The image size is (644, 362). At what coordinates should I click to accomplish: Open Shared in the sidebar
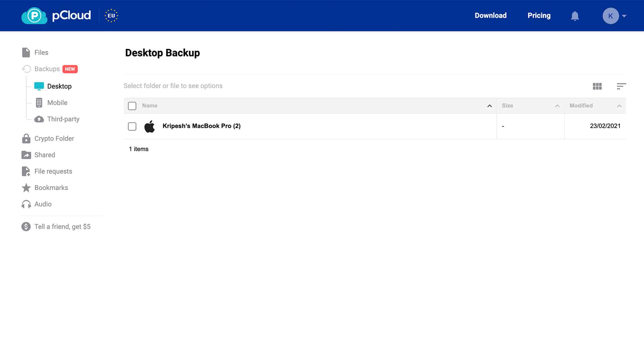click(x=45, y=155)
